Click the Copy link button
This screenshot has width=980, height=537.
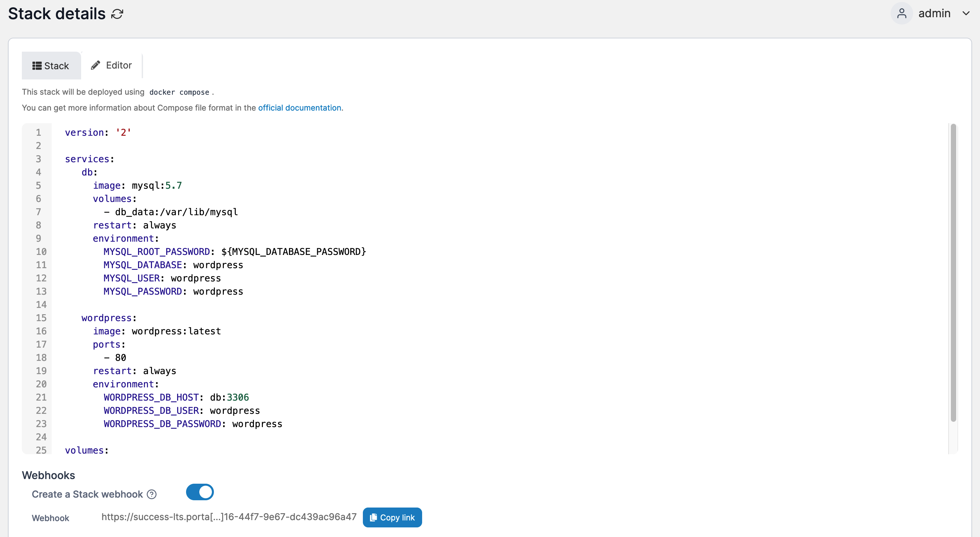(x=392, y=517)
